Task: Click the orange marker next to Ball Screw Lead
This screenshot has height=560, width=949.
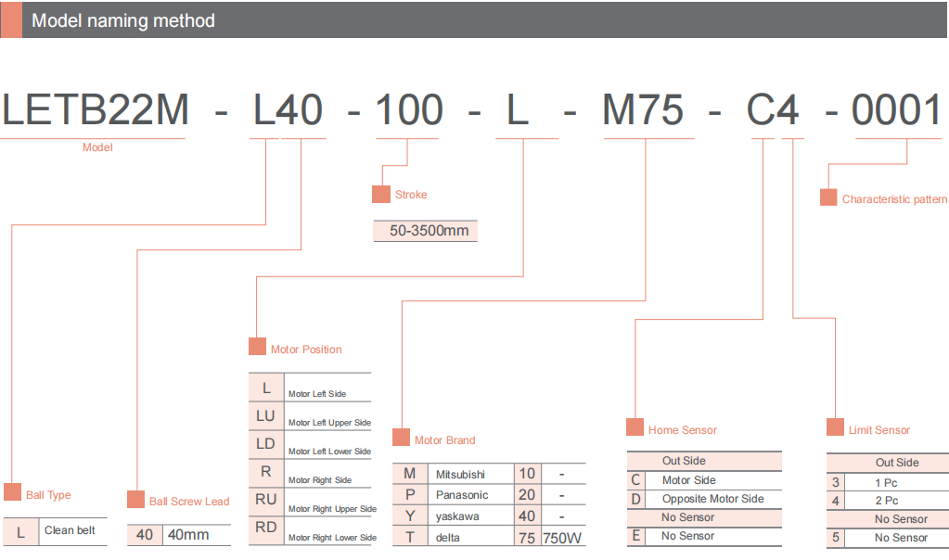Action: point(135,500)
